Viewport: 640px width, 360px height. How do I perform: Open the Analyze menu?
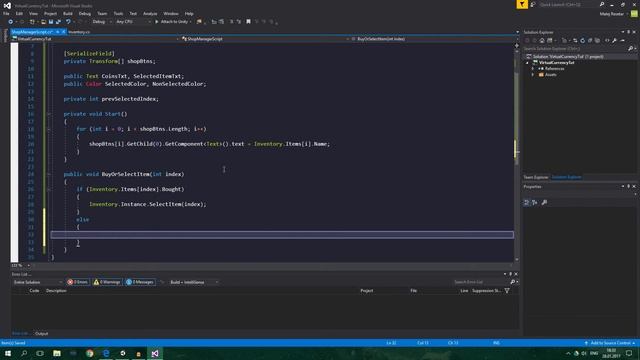(x=150, y=13)
